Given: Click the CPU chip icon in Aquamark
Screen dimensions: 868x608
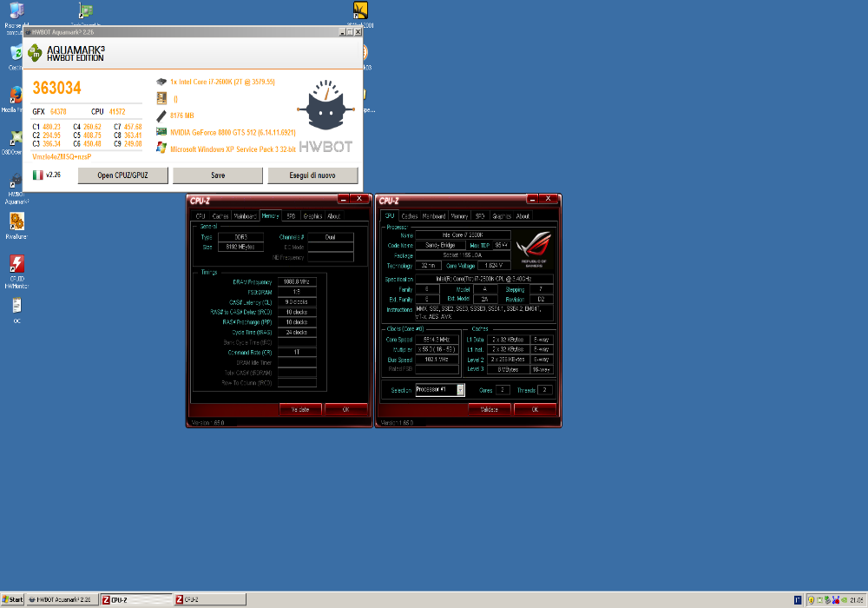Looking at the screenshot, I should click(161, 82).
